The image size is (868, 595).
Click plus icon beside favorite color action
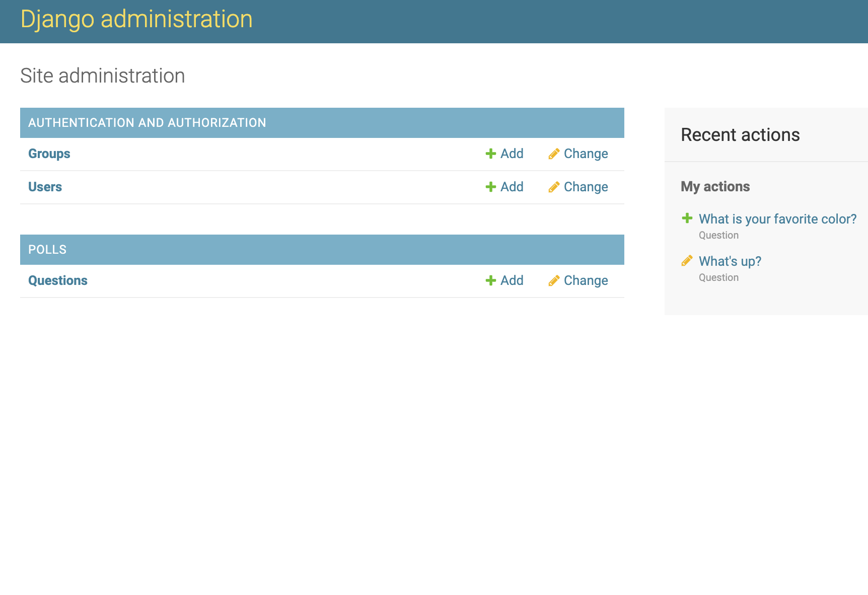point(687,218)
